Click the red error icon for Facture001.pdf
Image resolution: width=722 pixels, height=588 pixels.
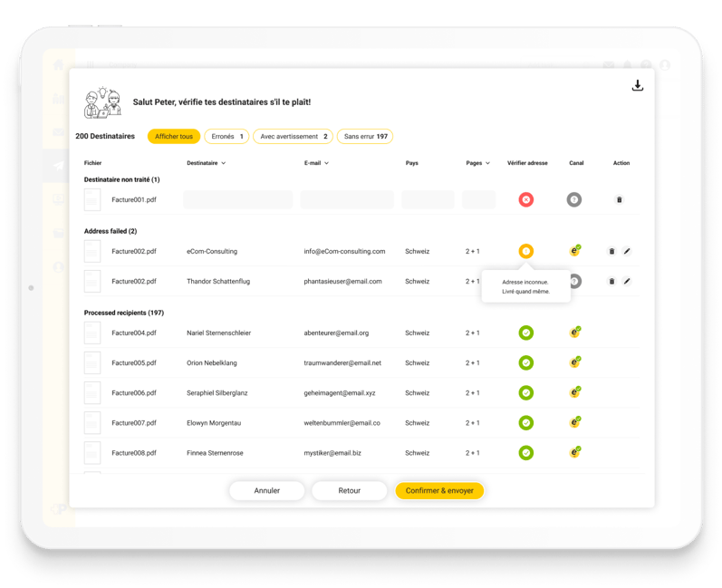pos(526,199)
